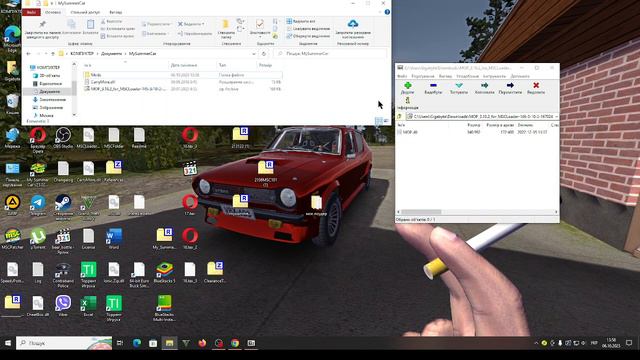Viewport: 640px width, 360px height.
Task: Open BlueStacks 5 desktop shortcut
Action: (x=164, y=273)
